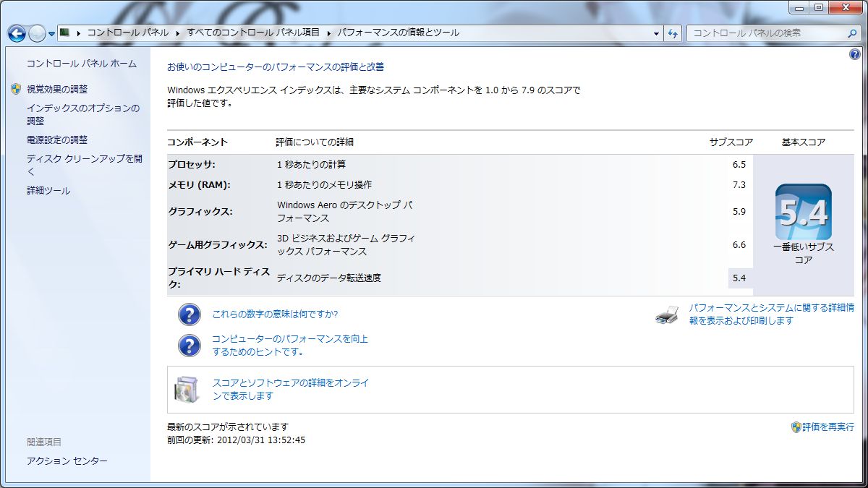This screenshot has width=868, height=488.
Task: Open コンピューターのパフォーマンスを向上するためのヒント link
Action: [x=290, y=346]
